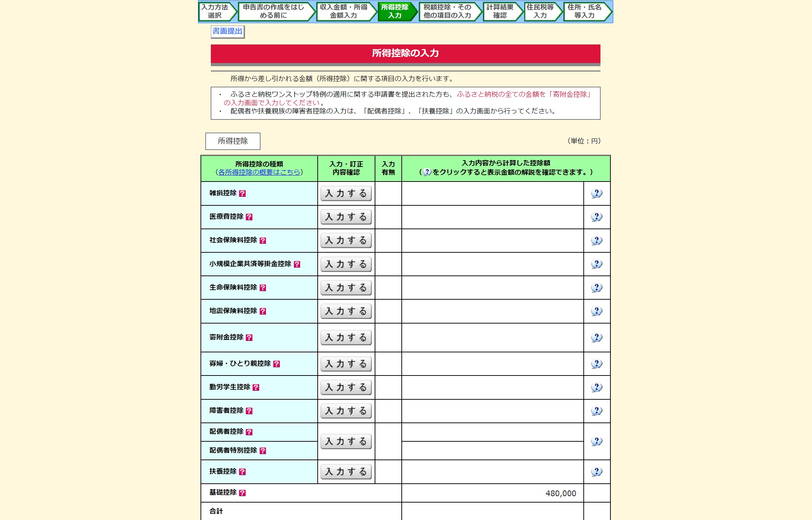
Task: Click blue explanation bubble in 小規模企業共済等掛金控除 row
Action: (597, 264)
